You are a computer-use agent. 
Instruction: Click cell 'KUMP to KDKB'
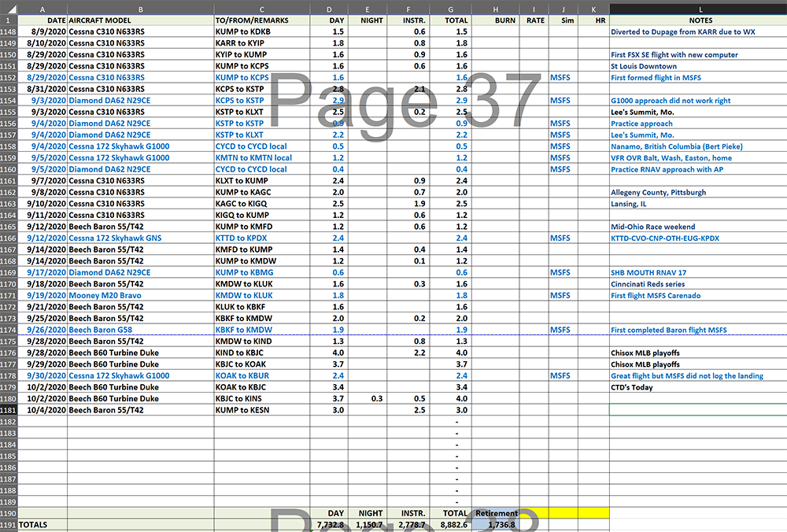pyautogui.click(x=262, y=31)
